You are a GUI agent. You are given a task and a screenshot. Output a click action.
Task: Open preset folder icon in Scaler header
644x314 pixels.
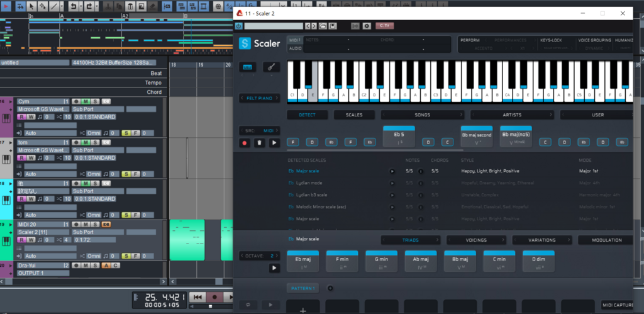tap(323, 26)
